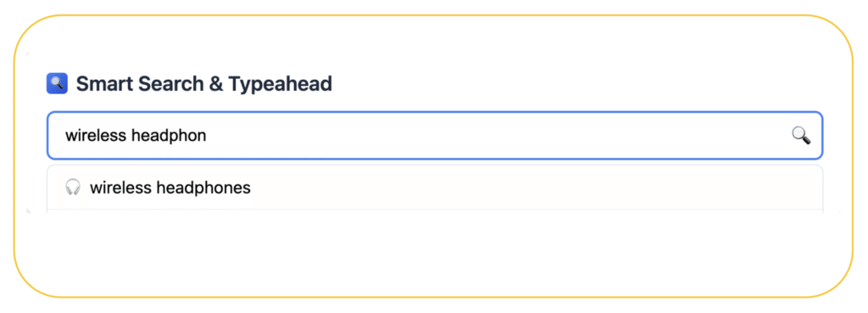Click the word "wireless" in the search box
The image size is (868, 313).
click(x=96, y=136)
